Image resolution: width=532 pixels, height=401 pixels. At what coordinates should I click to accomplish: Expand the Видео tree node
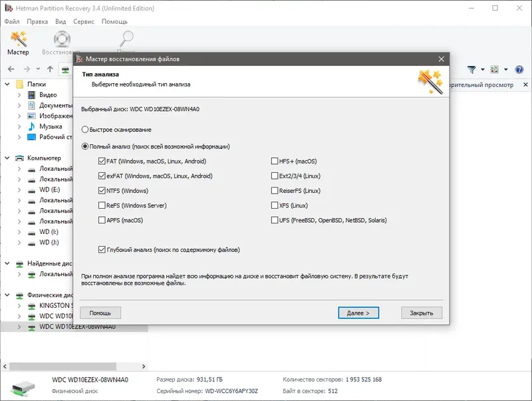19,95
